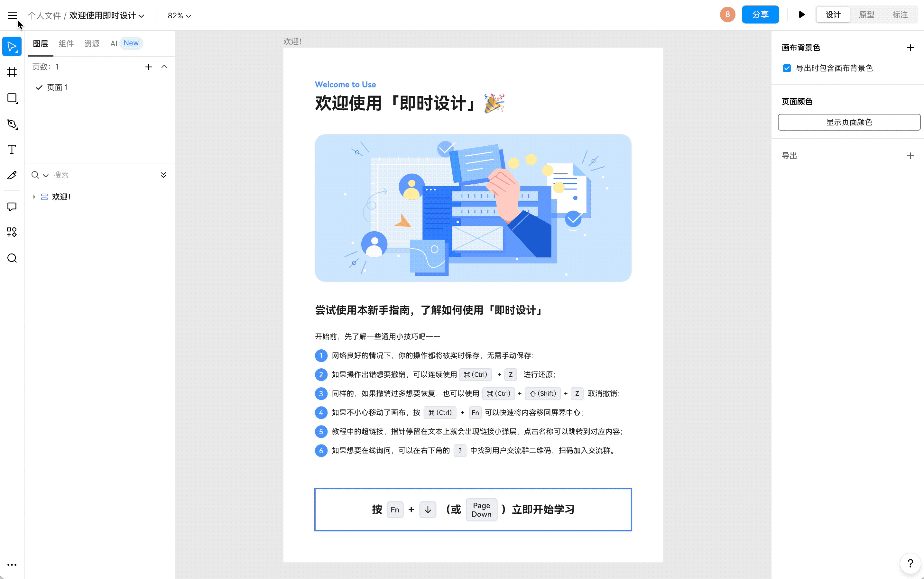Toggle export includes canvas background checkbox
924x579 pixels.
click(x=787, y=68)
